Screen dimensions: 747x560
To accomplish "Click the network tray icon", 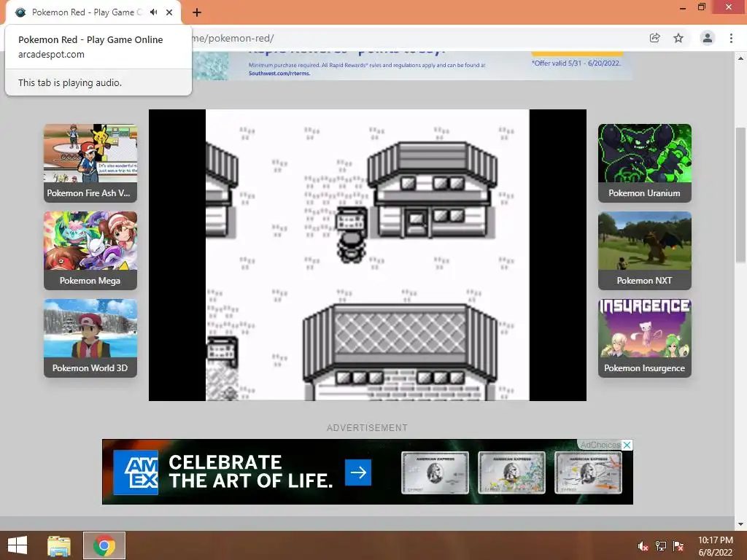I will tap(661, 546).
